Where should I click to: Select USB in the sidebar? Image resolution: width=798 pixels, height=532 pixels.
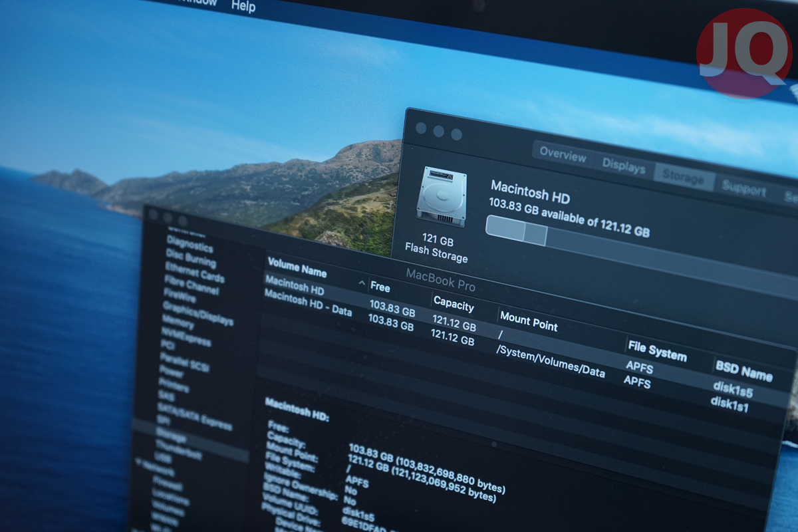click(163, 458)
